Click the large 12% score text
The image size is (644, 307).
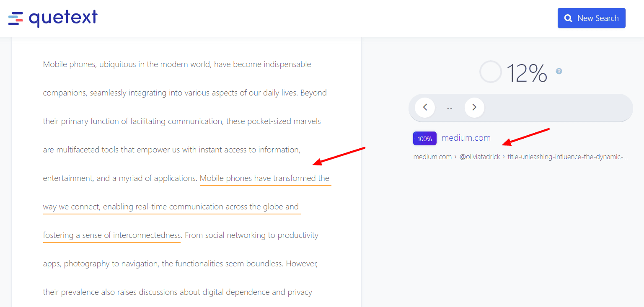[527, 73]
